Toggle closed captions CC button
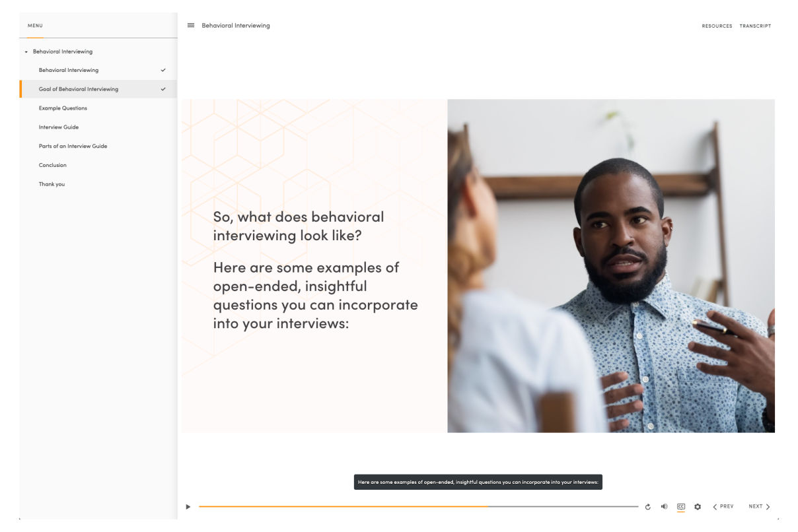Viewport: 798px width, 532px height. click(681, 507)
